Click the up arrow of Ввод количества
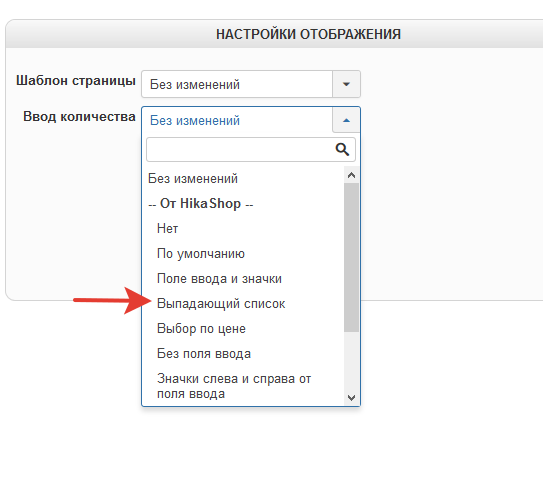Viewport: 543px width, 501px height. 346,120
